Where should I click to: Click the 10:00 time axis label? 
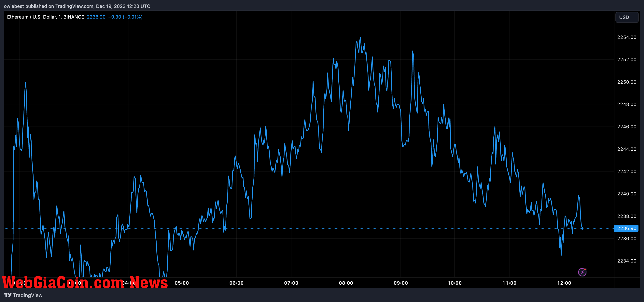pyautogui.click(x=455, y=283)
